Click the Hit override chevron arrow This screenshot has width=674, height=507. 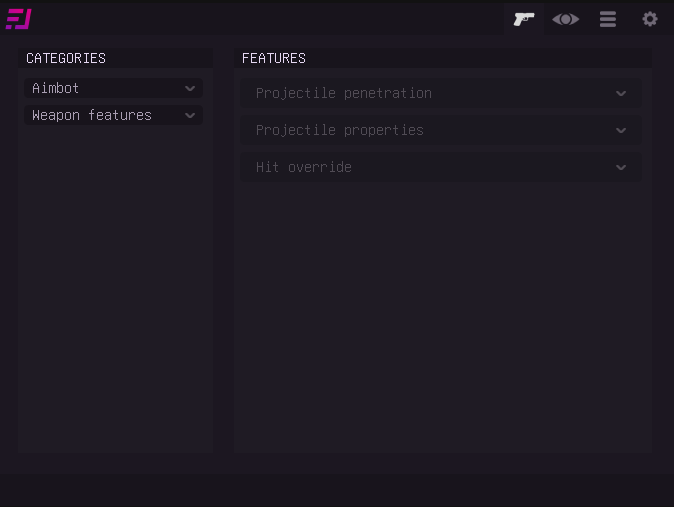coord(621,168)
